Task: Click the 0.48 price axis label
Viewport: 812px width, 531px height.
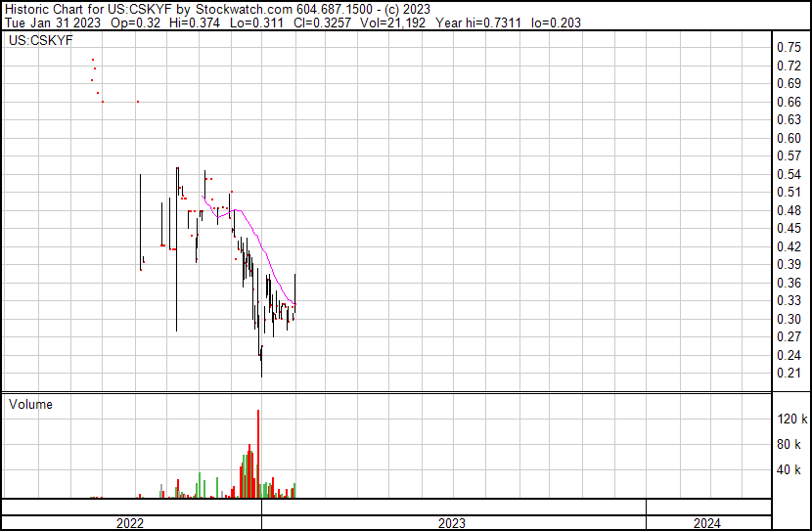Action: coord(789,210)
